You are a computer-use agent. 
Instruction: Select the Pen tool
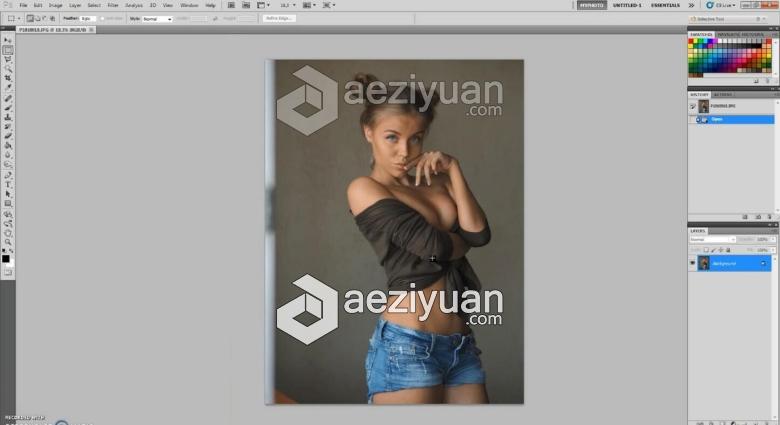pyautogui.click(x=7, y=175)
